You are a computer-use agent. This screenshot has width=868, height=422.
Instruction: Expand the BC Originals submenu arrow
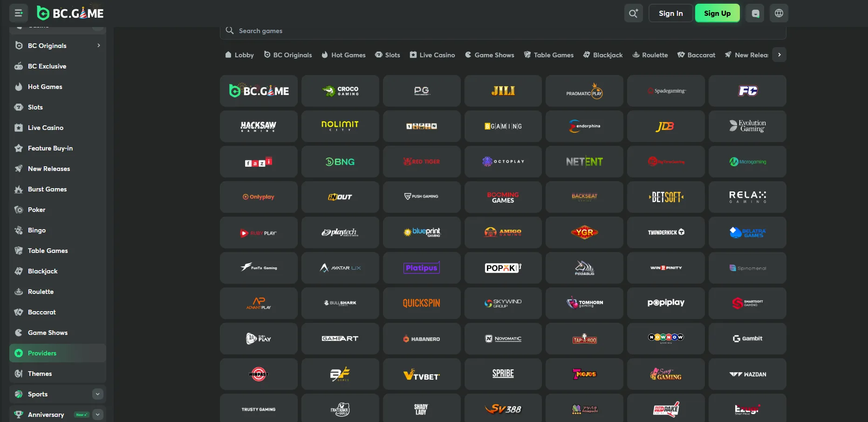98,46
